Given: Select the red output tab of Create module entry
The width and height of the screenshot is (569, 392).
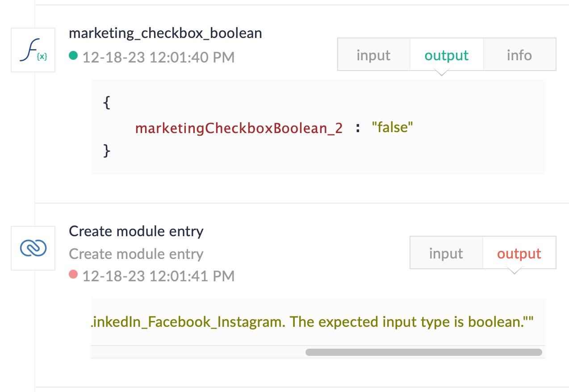Looking at the screenshot, I should (519, 253).
